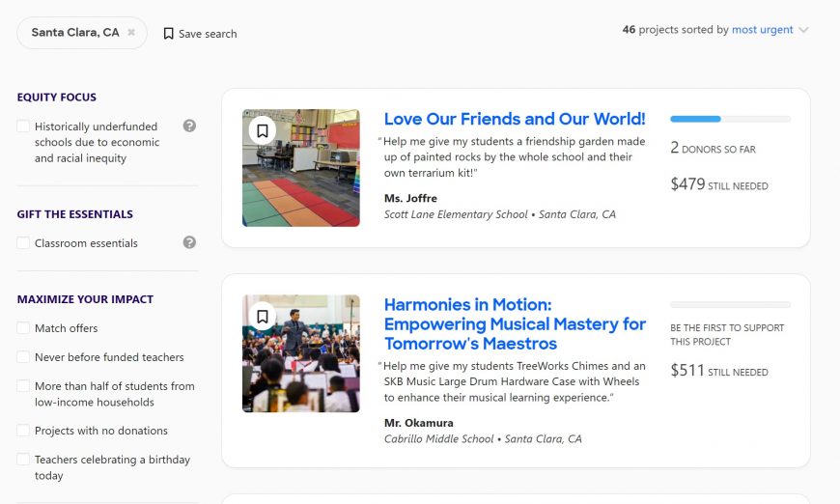Click Maximize Your Impact heading
The width and height of the screenshot is (840, 504).
[85, 299]
